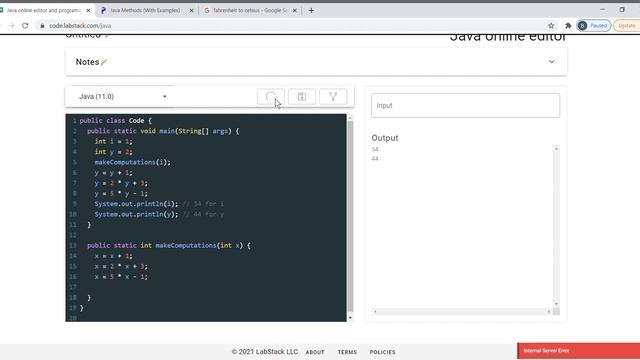Fork the code with the fork icon
The width and height of the screenshot is (640, 360).
click(333, 97)
